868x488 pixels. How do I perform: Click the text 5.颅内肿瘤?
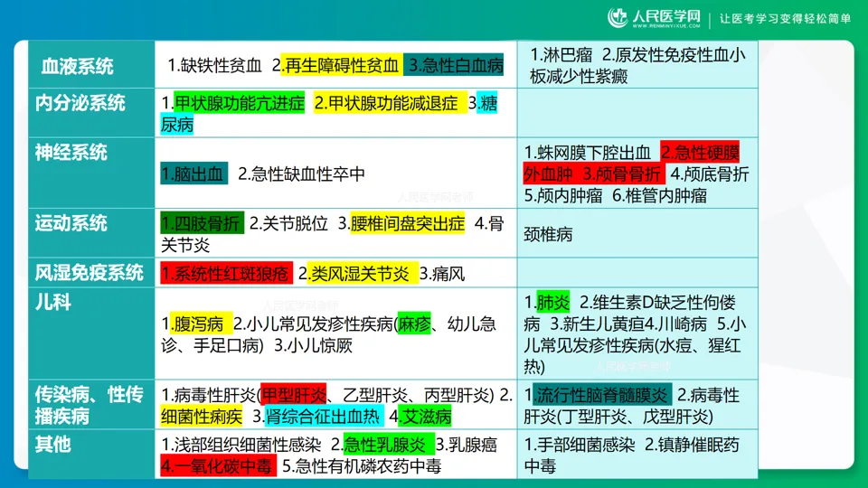coord(563,195)
